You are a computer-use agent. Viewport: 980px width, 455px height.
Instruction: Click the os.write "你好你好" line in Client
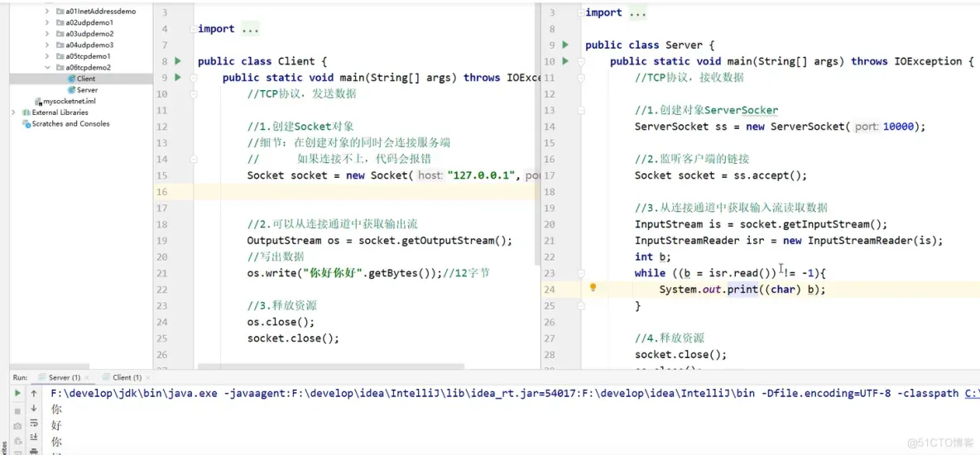pos(368,273)
